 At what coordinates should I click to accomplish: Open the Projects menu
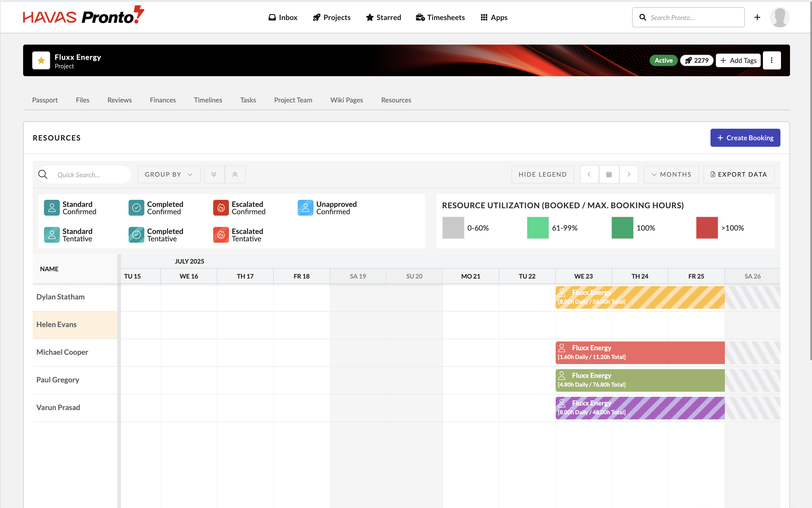click(332, 17)
